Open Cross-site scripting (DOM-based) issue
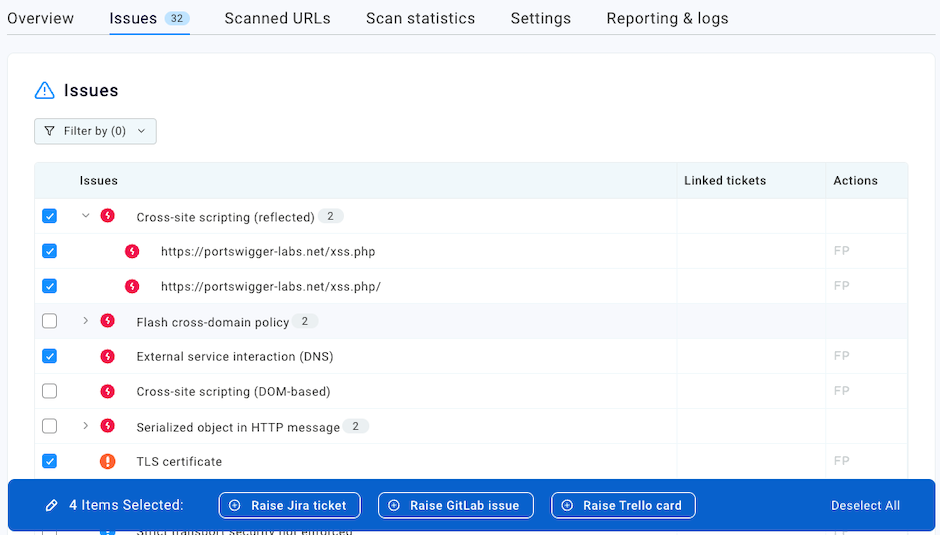The height and width of the screenshot is (535, 940). (233, 392)
